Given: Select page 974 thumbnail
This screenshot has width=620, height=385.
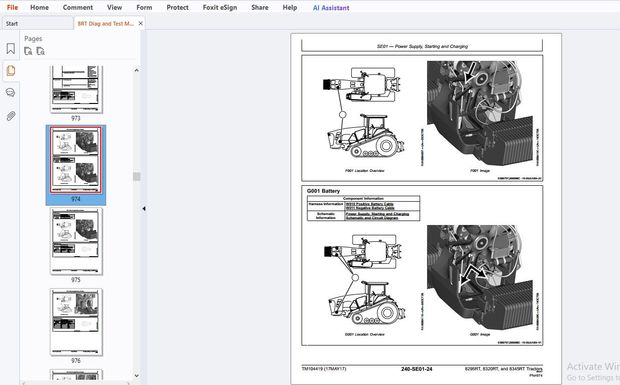Looking at the screenshot, I should pos(76,160).
